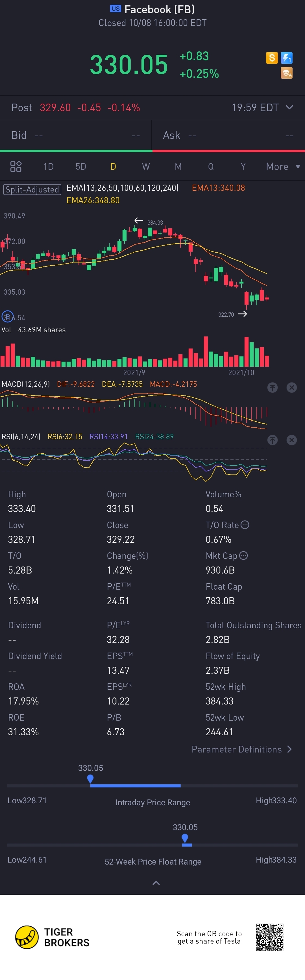Open Mkt Cap info icon

point(244,555)
